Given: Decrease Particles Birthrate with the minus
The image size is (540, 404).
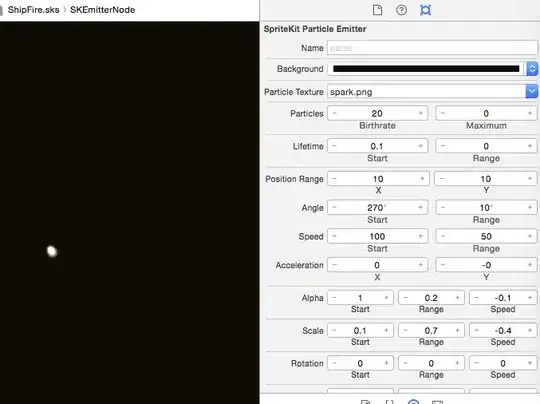Looking at the screenshot, I should 334,113.
